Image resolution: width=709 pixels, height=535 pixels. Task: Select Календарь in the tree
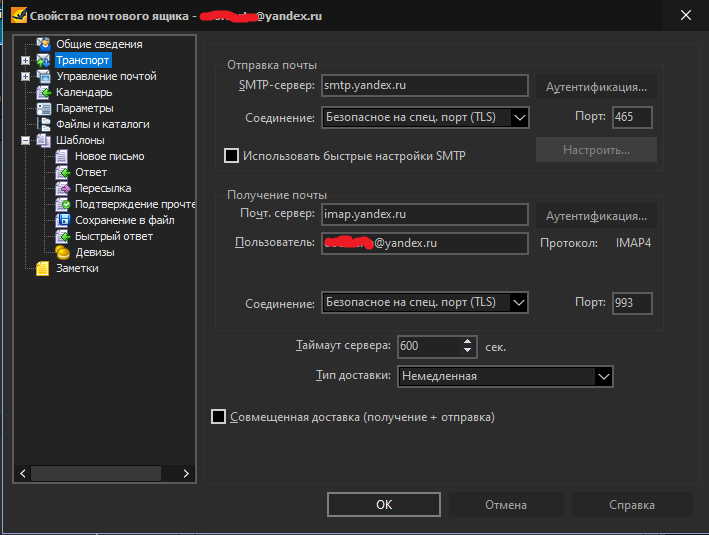[x=84, y=92]
